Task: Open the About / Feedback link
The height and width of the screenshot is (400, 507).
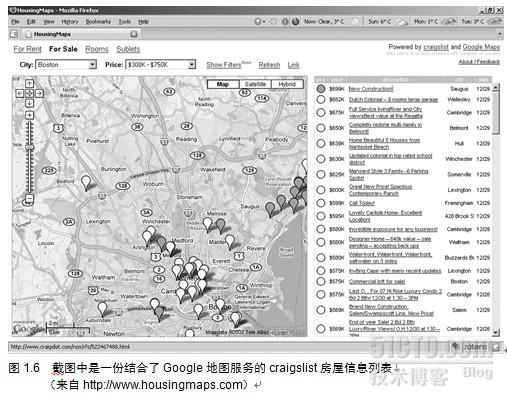Action: (479, 62)
